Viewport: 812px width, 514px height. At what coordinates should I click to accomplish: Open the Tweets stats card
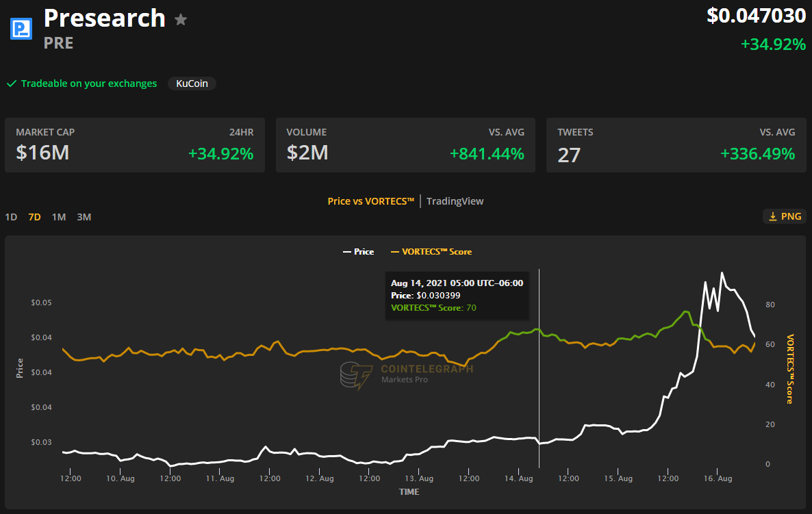(x=676, y=145)
